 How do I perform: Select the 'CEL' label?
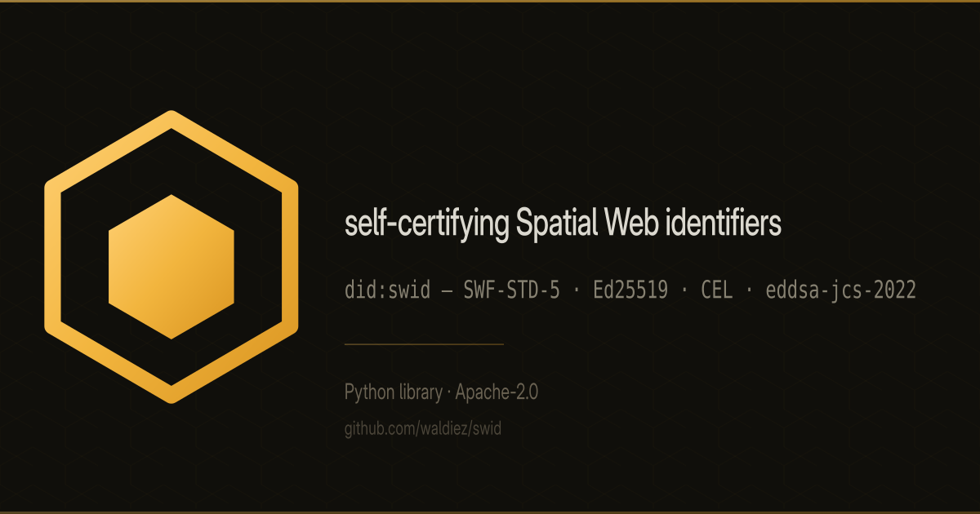point(717,290)
